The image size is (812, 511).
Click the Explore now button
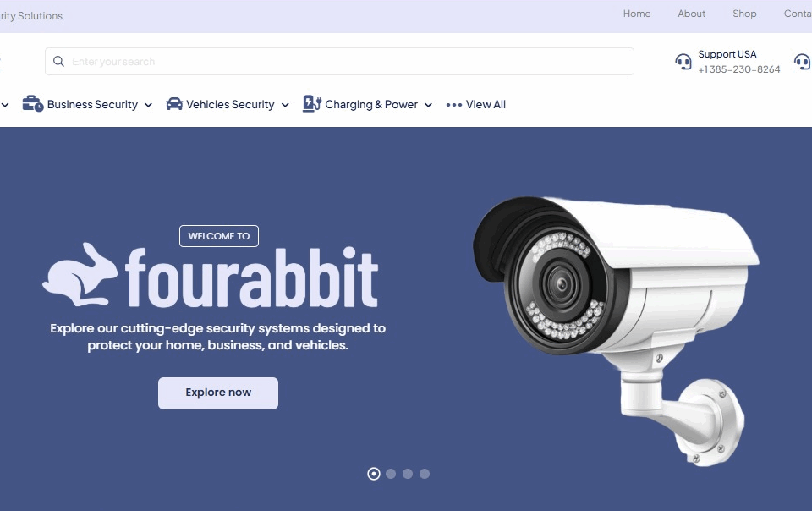coord(218,393)
